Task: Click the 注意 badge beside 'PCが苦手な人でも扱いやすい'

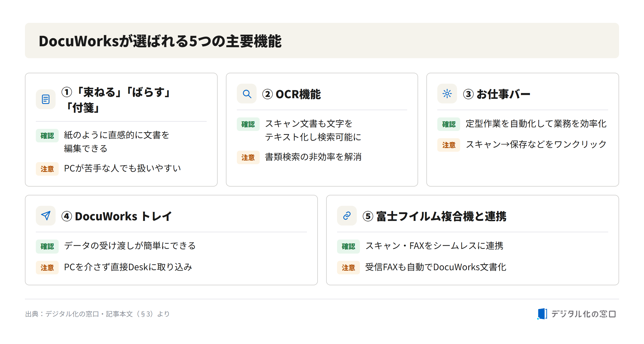Action: click(47, 169)
